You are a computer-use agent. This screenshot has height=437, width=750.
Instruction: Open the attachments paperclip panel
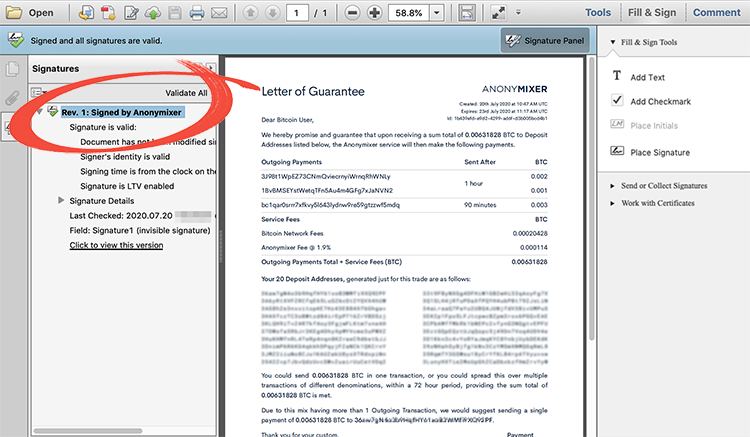13,98
